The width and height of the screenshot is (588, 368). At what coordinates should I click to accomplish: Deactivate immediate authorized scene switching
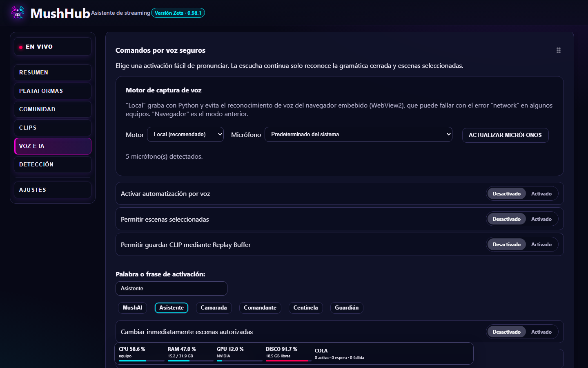506,332
